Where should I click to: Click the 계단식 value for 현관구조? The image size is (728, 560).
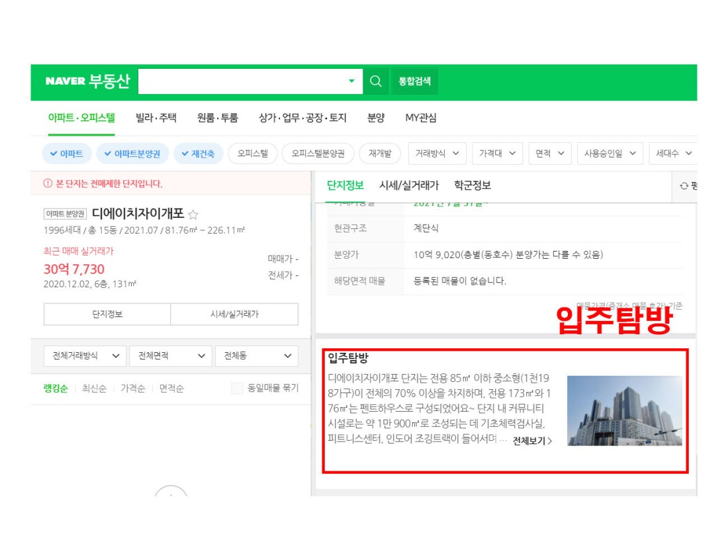(x=426, y=228)
